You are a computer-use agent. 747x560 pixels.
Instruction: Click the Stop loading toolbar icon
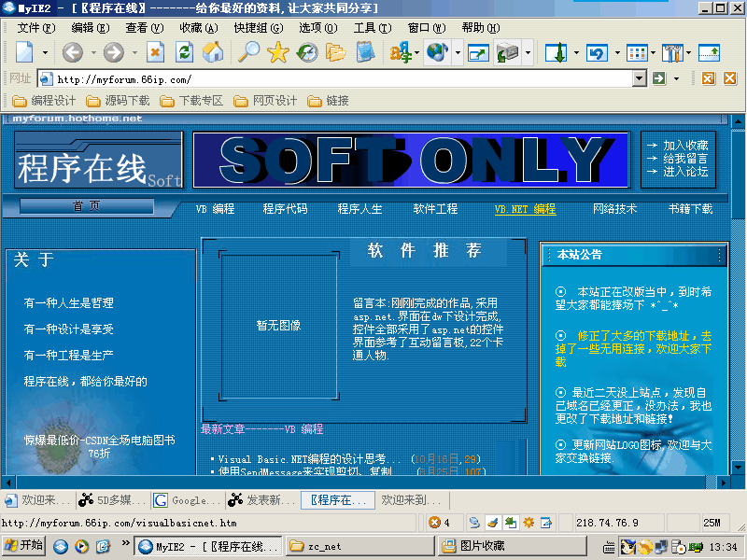[156, 53]
